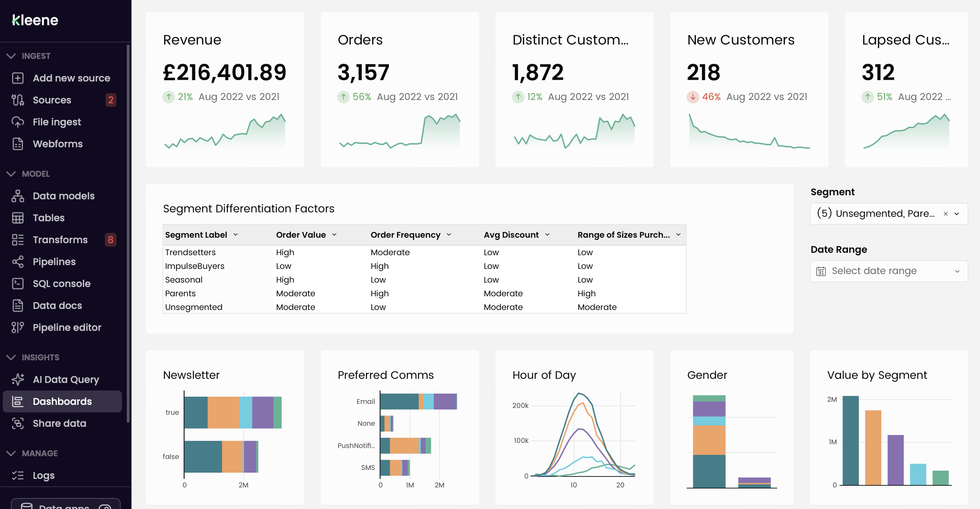
Task: Click the SQL console terminal icon
Action: 17,284
